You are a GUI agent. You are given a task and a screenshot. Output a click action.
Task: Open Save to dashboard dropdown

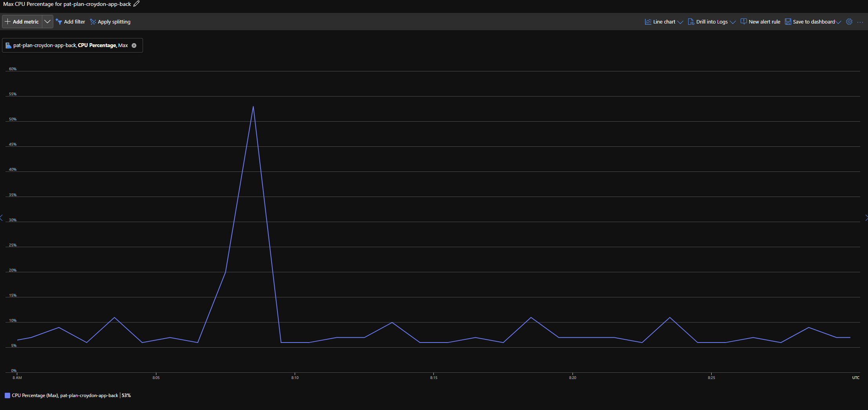[x=813, y=22]
